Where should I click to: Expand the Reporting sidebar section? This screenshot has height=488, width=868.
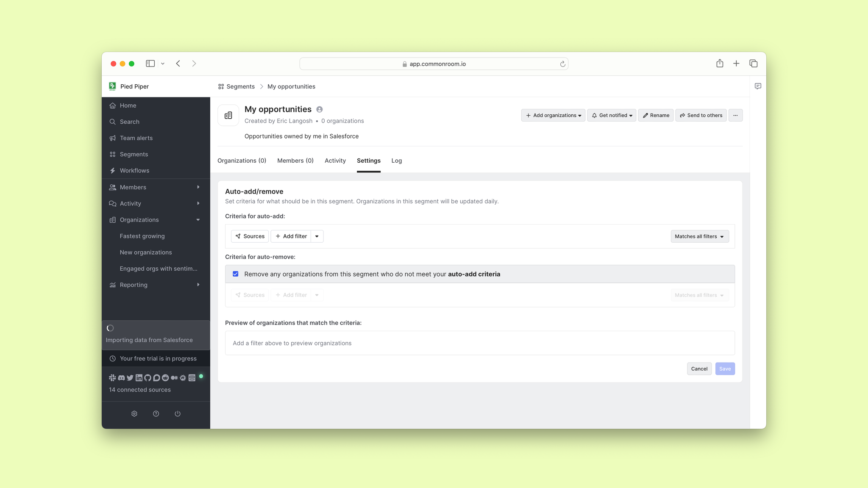(x=198, y=285)
